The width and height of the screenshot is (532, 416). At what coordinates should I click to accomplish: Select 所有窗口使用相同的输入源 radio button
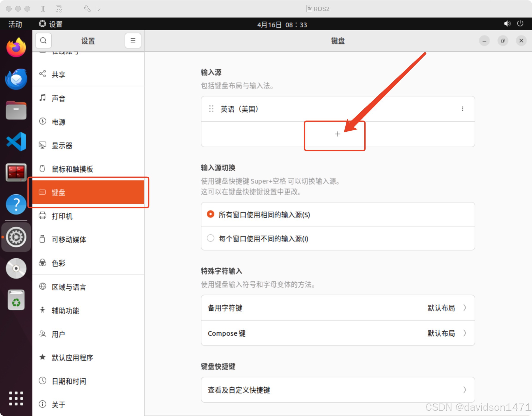210,214
